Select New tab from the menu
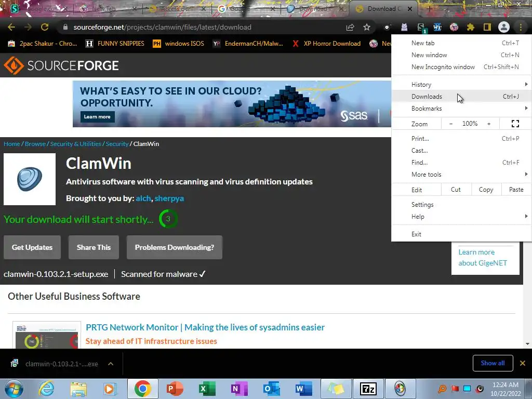532x399 pixels. pyautogui.click(x=461, y=43)
